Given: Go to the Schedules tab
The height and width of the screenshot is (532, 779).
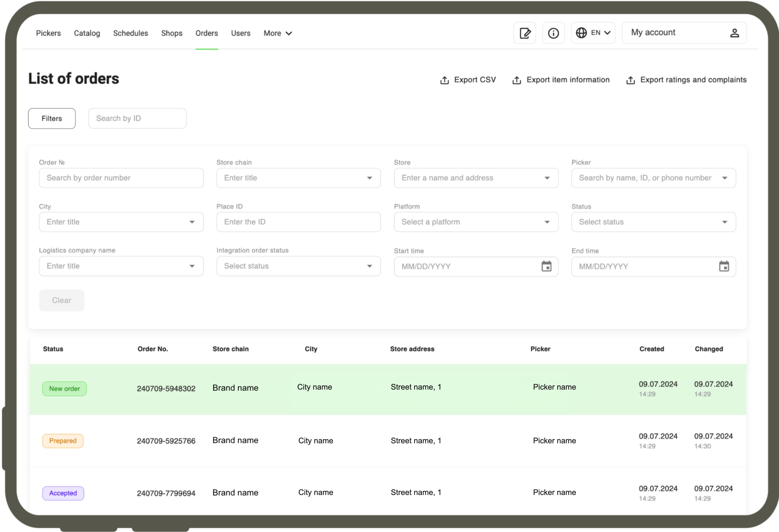Looking at the screenshot, I should (x=130, y=33).
